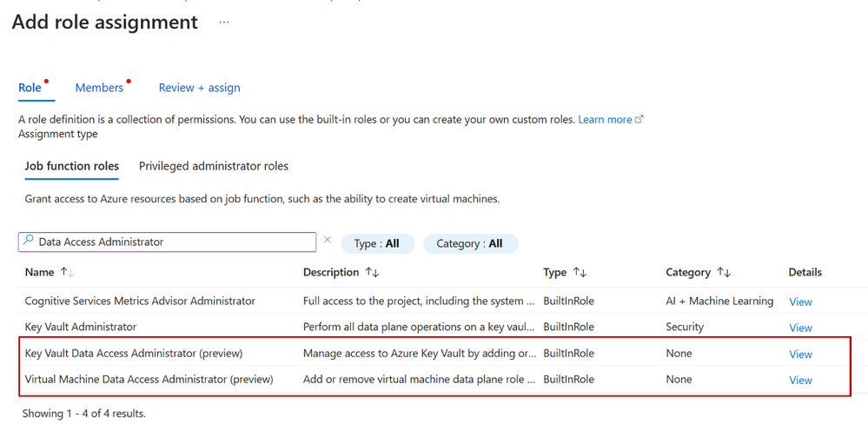This screenshot has width=868, height=431.
Task: Select Virtual Machine Data Access Administrator role
Action: [x=149, y=380]
